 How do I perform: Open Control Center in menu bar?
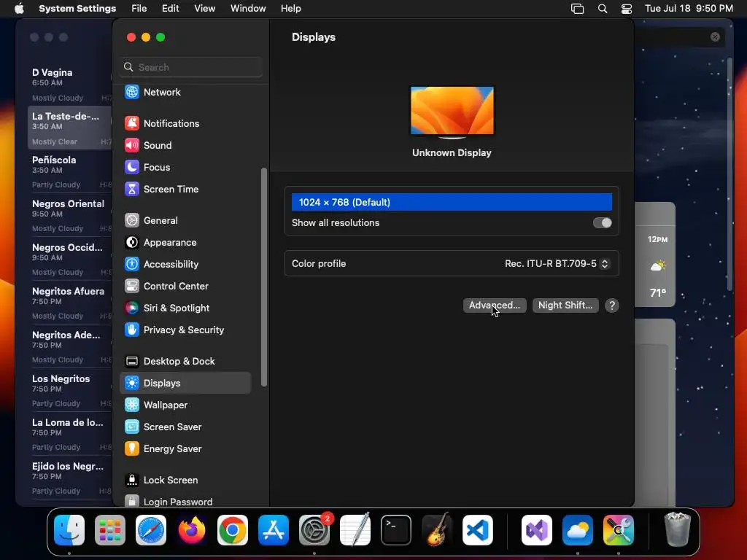tap(627, 9)
